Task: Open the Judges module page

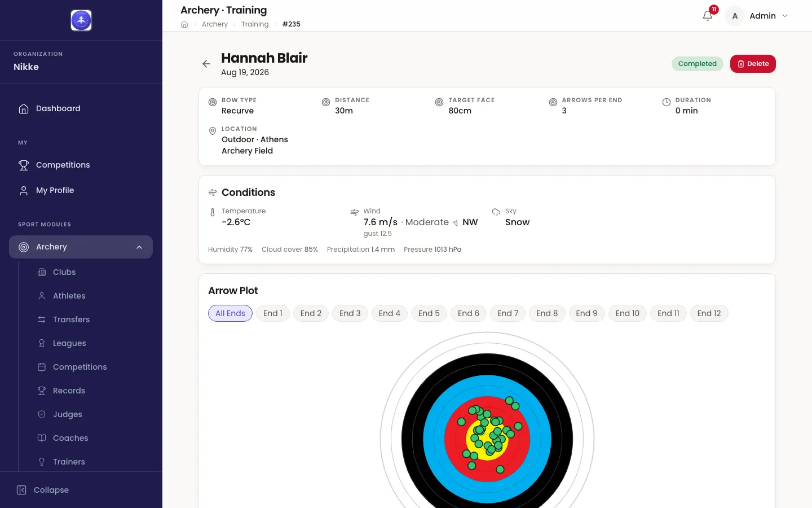Action: pos(90,414)
